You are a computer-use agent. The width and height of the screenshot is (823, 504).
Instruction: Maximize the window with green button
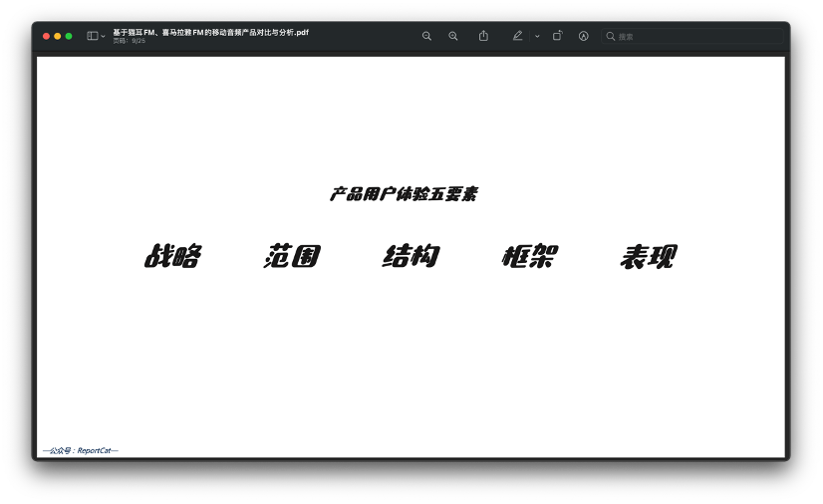(x=69, y=36)
